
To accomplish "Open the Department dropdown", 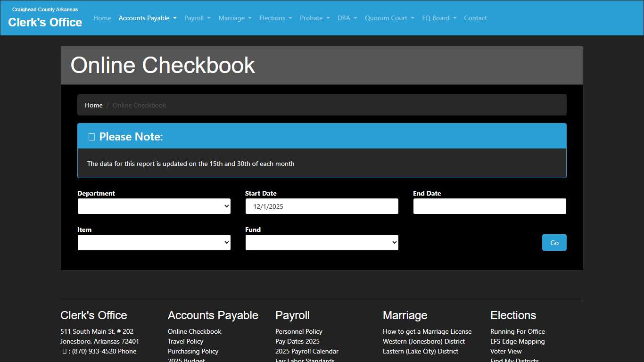I will (x=154, y=206).
